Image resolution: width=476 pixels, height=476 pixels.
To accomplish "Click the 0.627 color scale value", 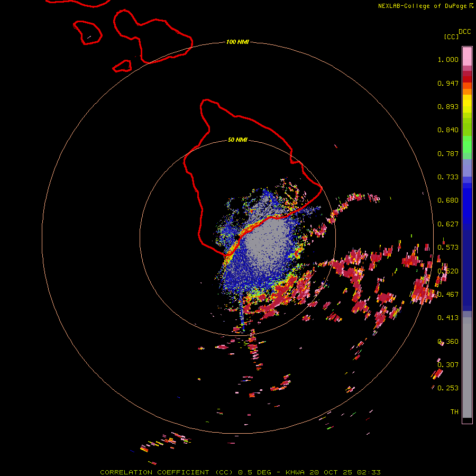I will click(448, 224).
